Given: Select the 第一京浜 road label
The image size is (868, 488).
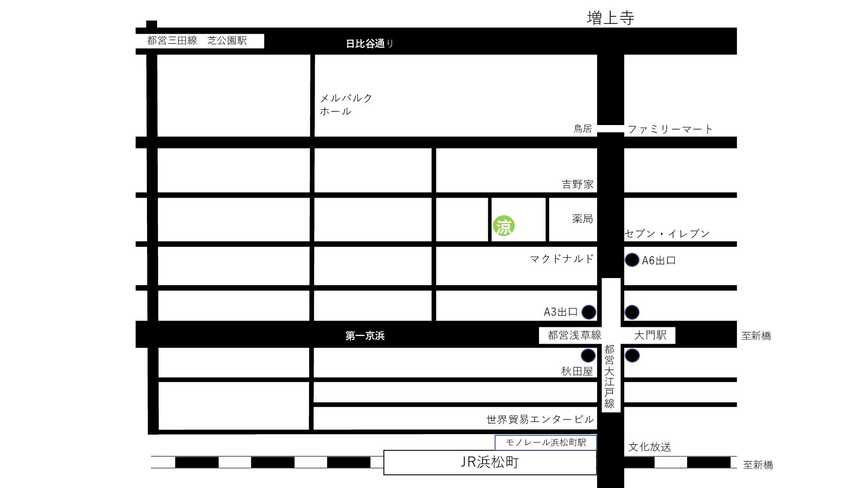Looking at the screenshot, I should coord(365,336).
